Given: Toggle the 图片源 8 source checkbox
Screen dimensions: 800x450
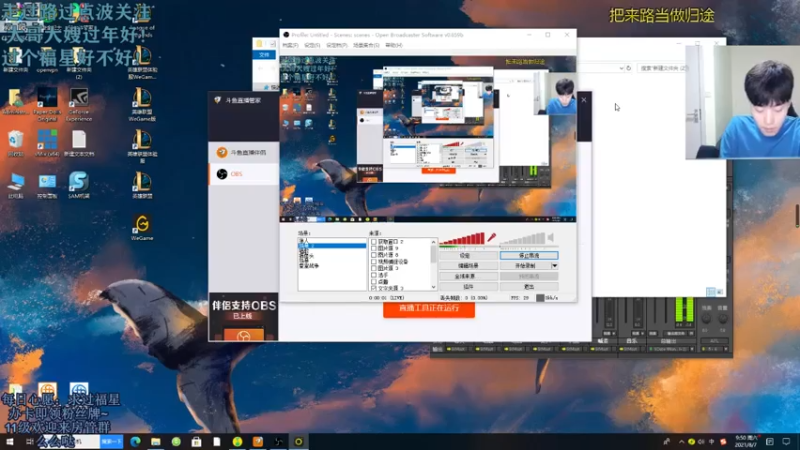Looking at the screenshot, I should tap(374, 255).
